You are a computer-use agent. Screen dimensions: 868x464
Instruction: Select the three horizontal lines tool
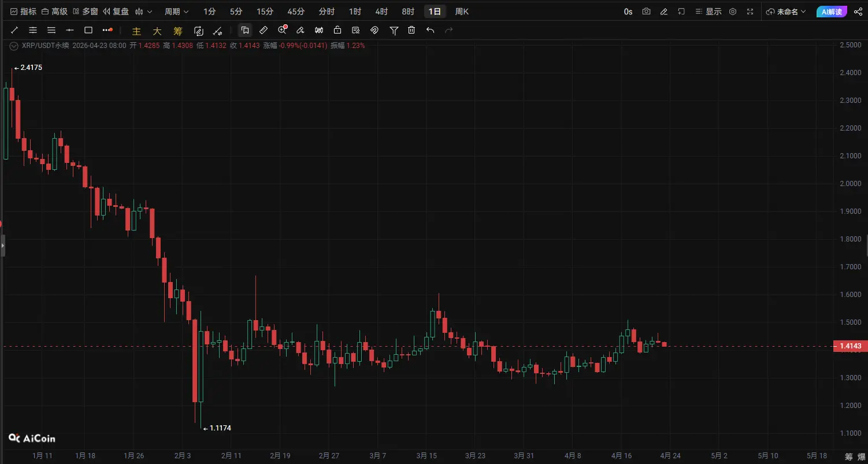coord(51,30)
